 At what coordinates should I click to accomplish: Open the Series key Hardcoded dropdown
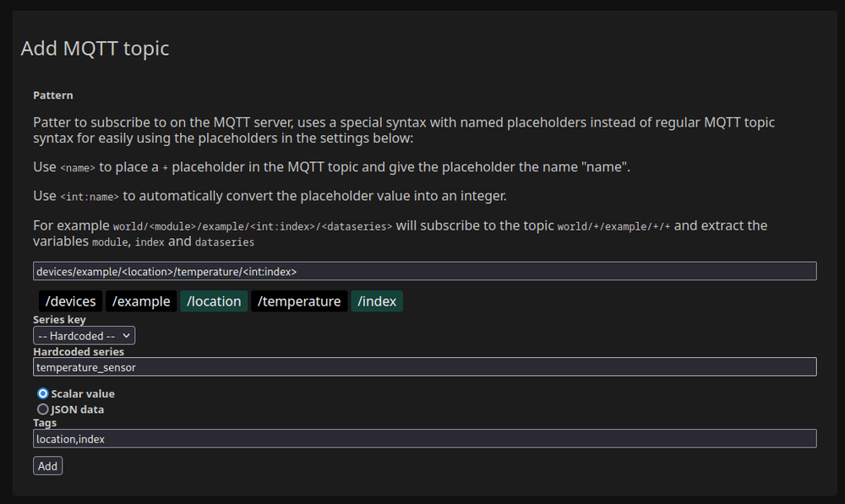[x=84, y=336]
